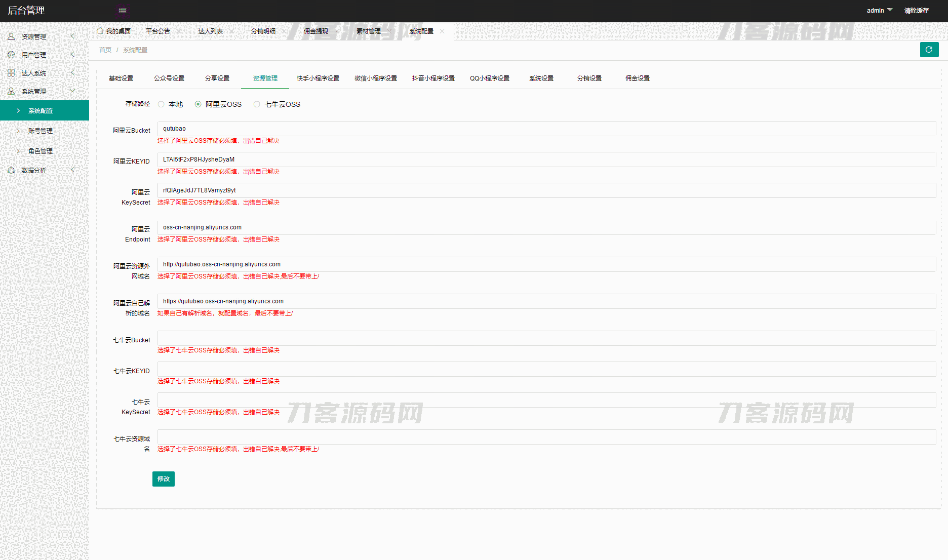Close the 平台公告 page tab
Viewport: 948px width, 560px height.
coord(179,31)
